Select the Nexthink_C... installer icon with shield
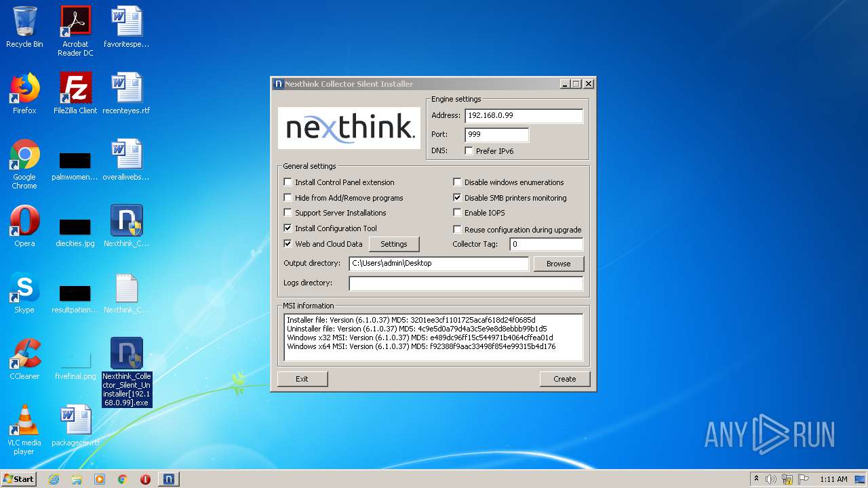 [126, 226]
